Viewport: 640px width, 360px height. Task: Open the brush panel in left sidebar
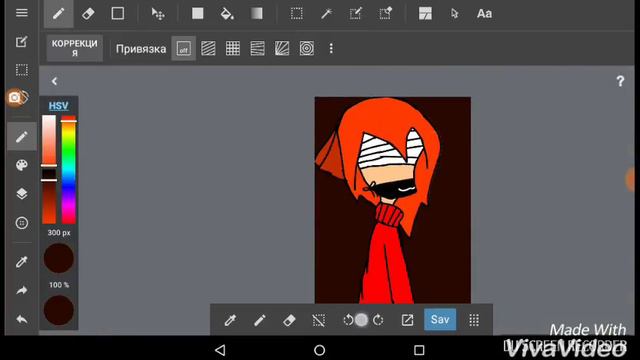click(22, 137)
